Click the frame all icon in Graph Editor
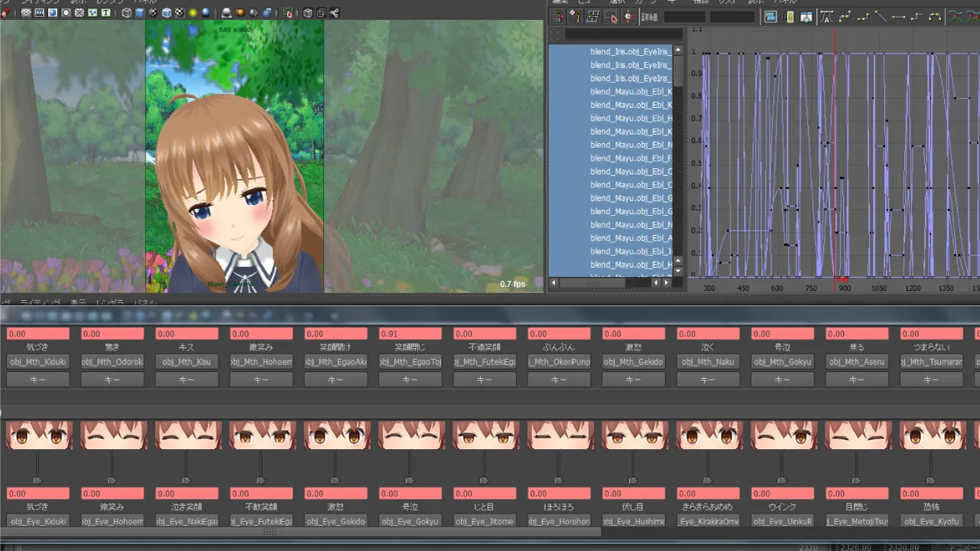The image size is (980, 551). (x=771, y=17)
